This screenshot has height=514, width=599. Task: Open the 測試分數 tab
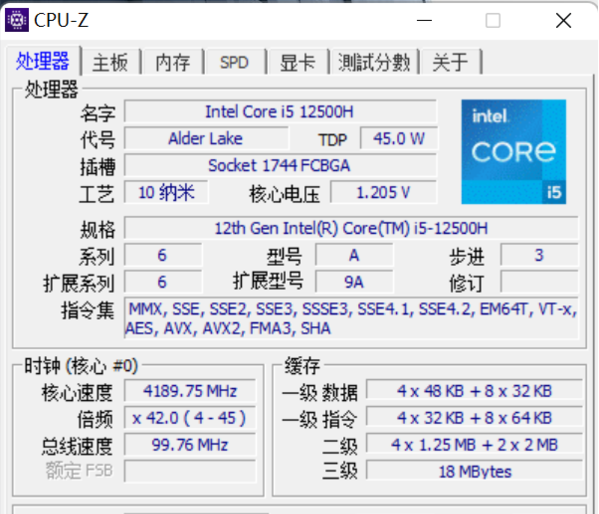click(x=374, y=62)
